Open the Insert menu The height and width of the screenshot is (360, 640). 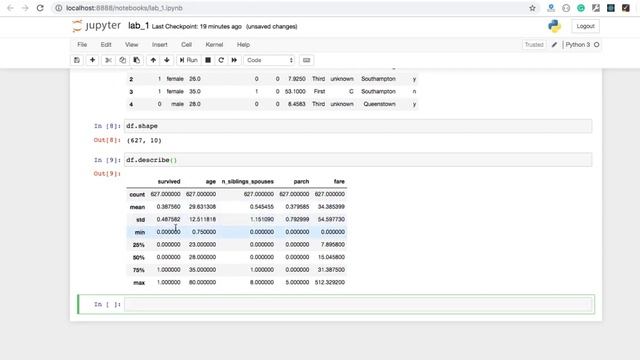160,44
